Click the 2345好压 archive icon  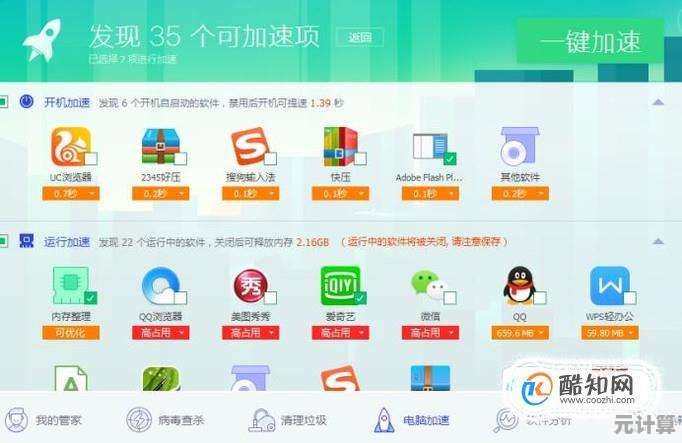(x=161, y=147)
